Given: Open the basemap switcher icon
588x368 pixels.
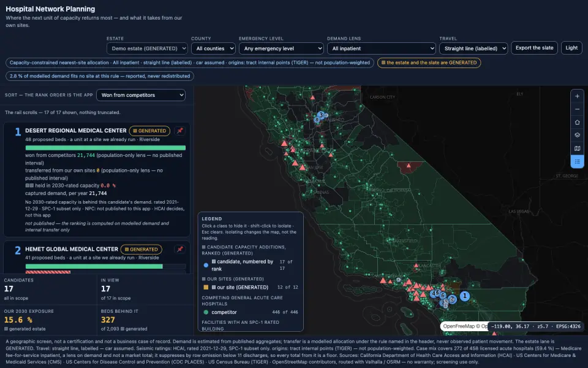Looking at the screenshot, I should point(577,148).
